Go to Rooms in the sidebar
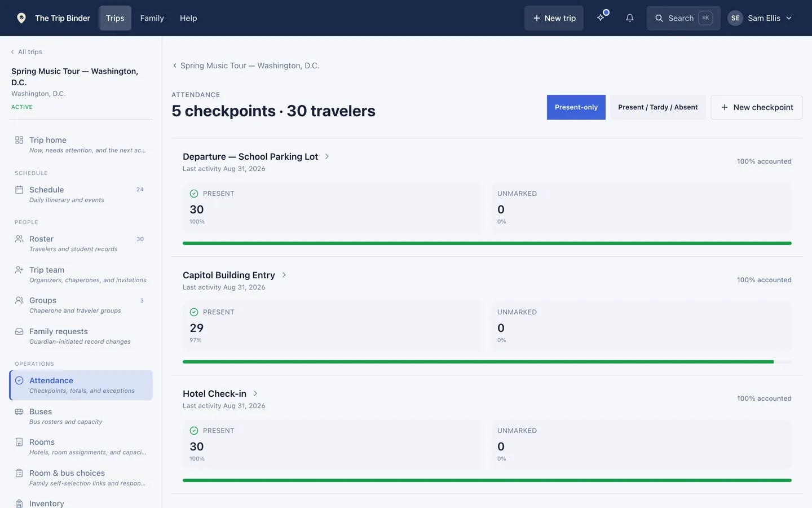 [x=81, y=447]
